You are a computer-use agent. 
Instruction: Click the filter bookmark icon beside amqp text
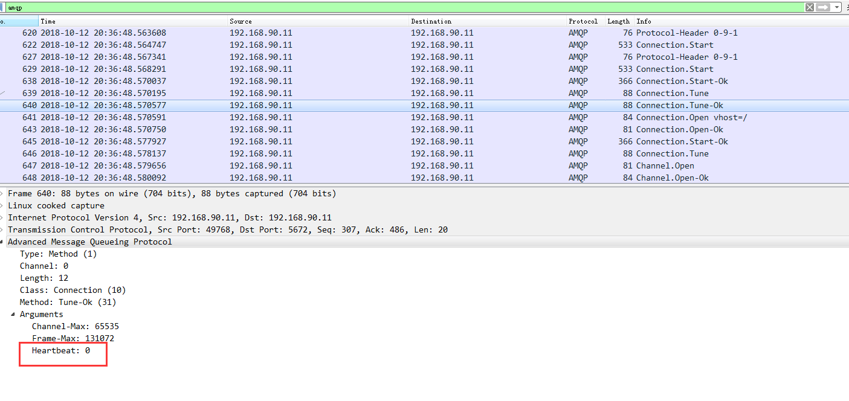[3, 8]
